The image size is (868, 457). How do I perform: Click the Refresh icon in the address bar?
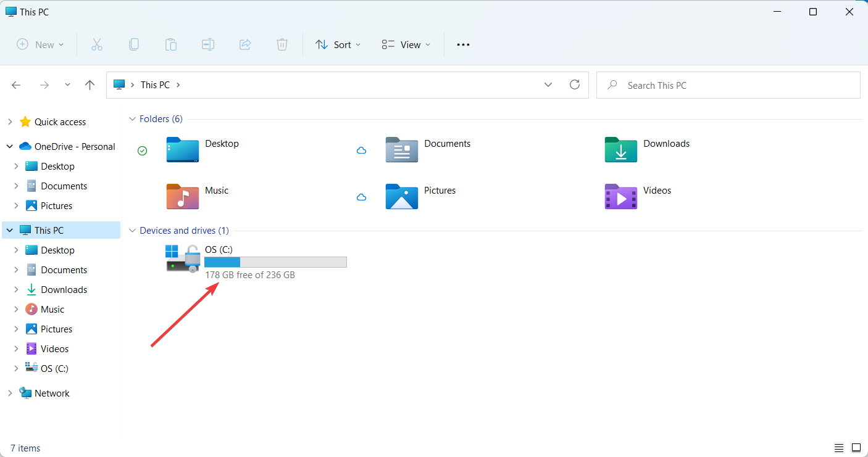(x=575, y=84)
